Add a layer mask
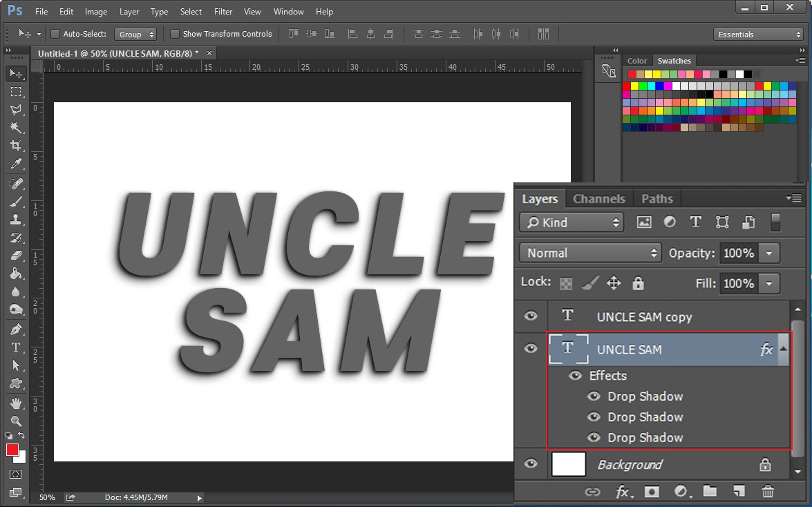This screenshot has width=812, height=507. (652, 491)
